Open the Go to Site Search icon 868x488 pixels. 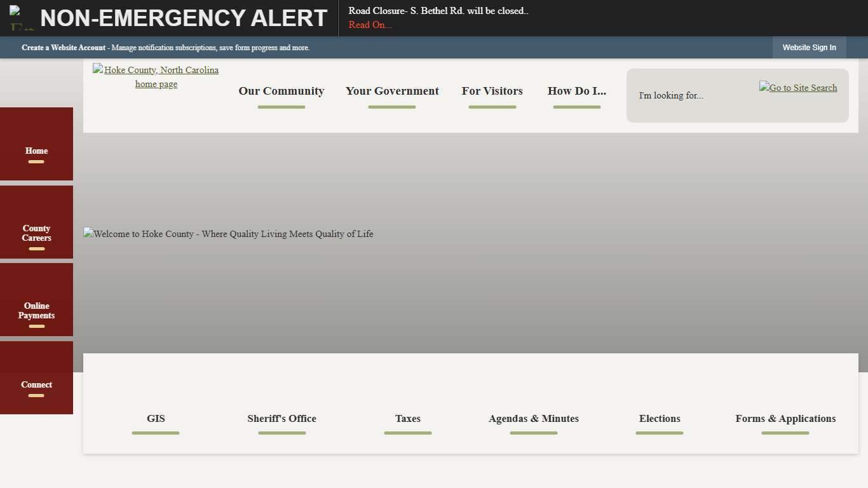point(797,88)
